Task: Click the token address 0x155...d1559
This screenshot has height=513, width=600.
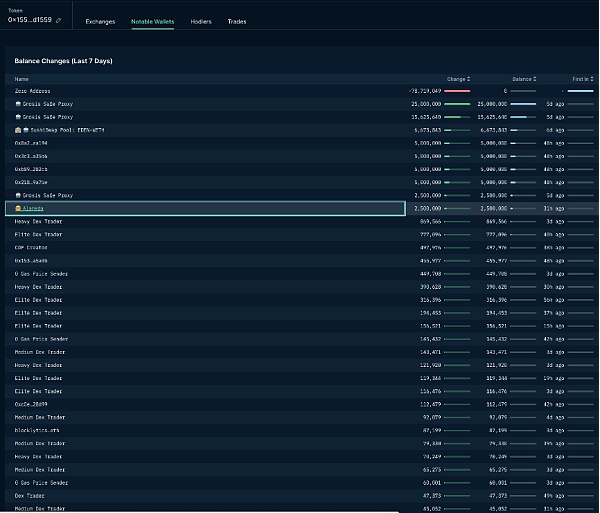Action: (29, 20)
